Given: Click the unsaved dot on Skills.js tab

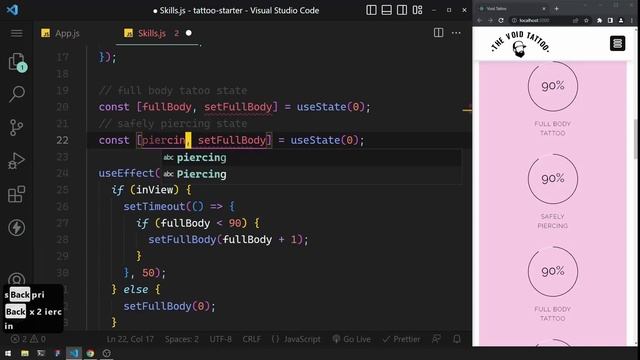Looking at the screenshot, I should click(189, 33).
